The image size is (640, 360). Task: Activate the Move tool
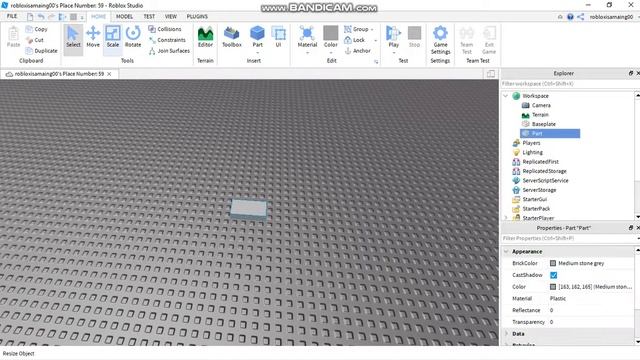click(93, 37)
